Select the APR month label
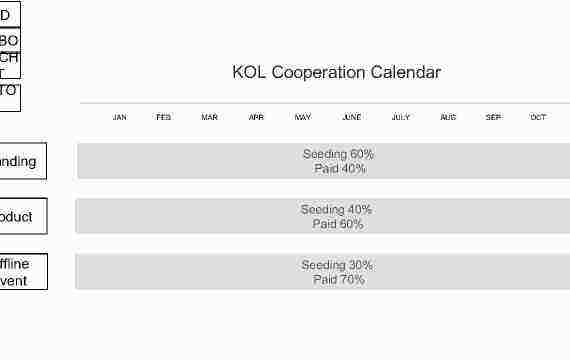The height and width of the screenshot is (360, 570). (256, 117)
